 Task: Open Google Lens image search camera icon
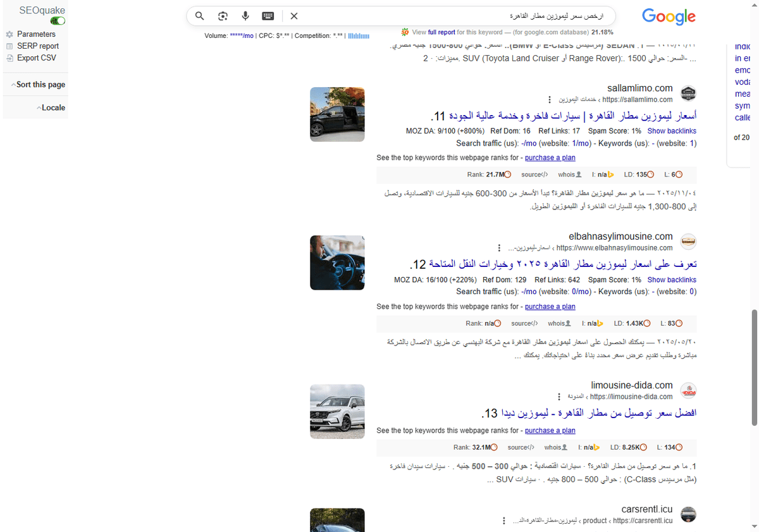tap(223, 16)
